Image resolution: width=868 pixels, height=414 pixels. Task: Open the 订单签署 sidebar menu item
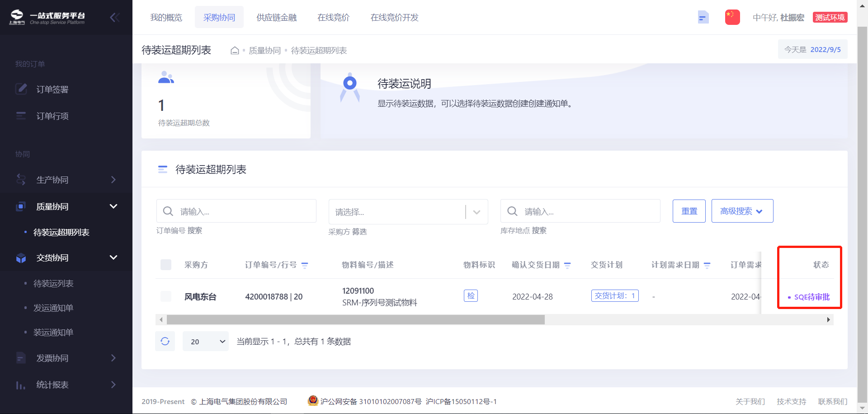[x=52, y=90]
